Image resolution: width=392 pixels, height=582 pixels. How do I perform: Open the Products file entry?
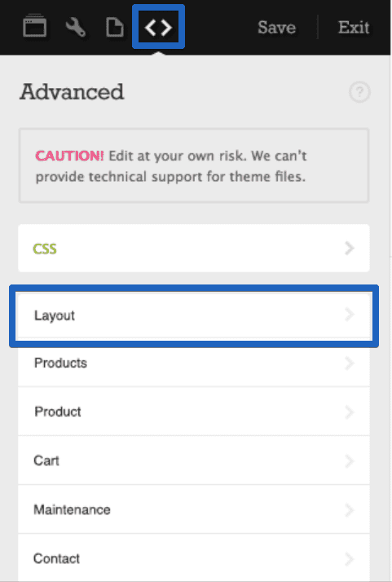(194, 363)
